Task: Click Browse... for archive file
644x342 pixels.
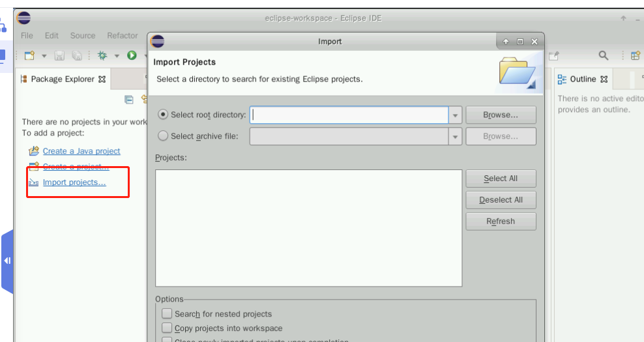Action: coord(501,136)
